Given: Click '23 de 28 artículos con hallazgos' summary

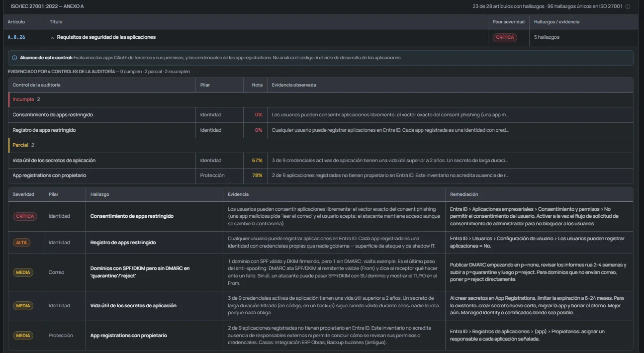Looking at the screenshot, I should point(507,6).
